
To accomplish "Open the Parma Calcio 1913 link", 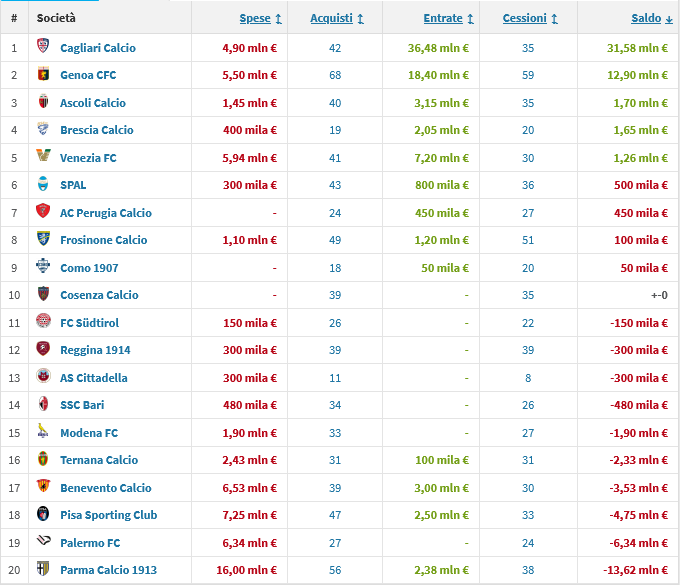I will point(108,570).
